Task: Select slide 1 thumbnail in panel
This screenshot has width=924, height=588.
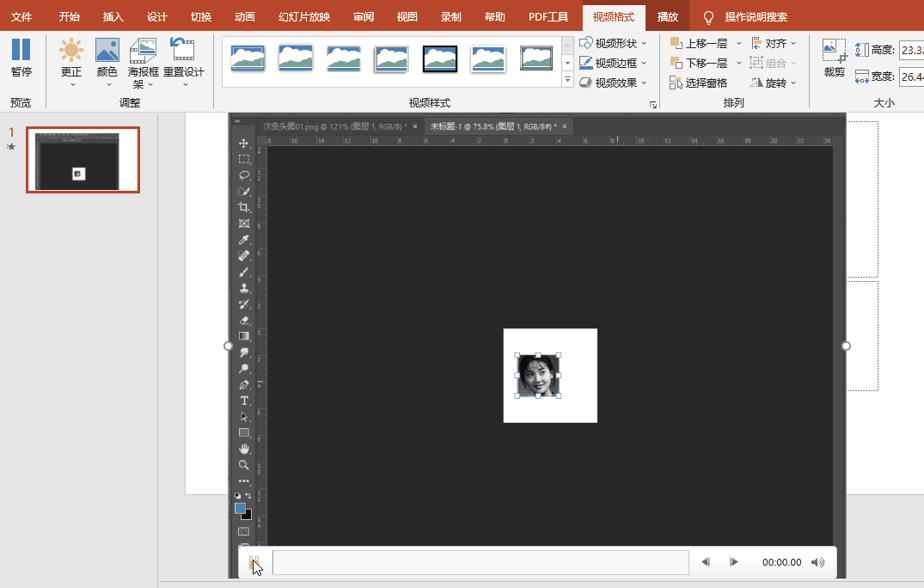Action: coord(83,160)
